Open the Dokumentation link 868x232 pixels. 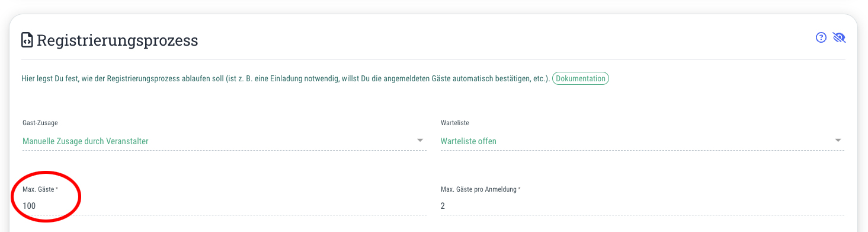coord(581,78)
